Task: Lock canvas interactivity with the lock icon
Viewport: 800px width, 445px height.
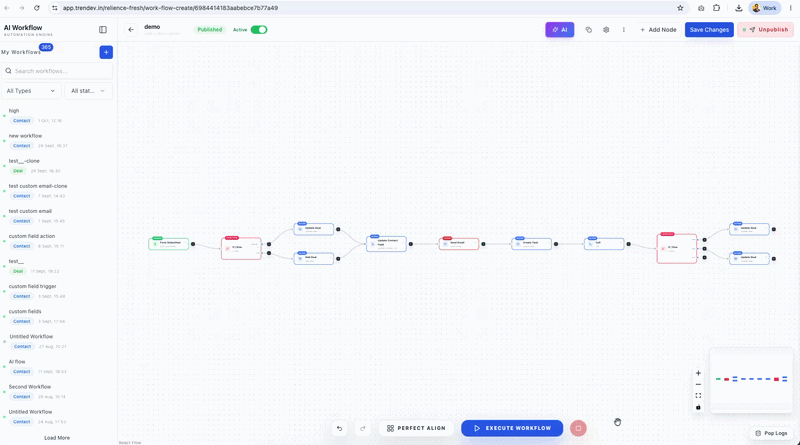Action: pyautogui.click(x=698, y=407)
